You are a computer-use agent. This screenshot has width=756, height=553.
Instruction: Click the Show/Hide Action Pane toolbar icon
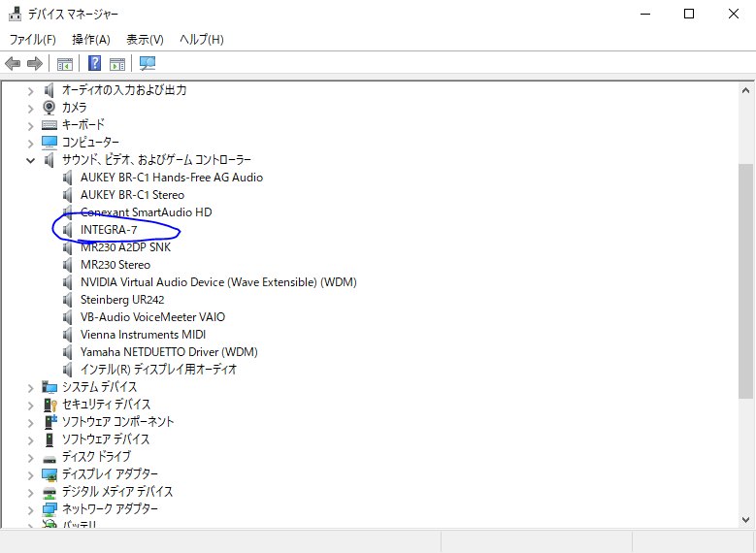coord(117,63)
